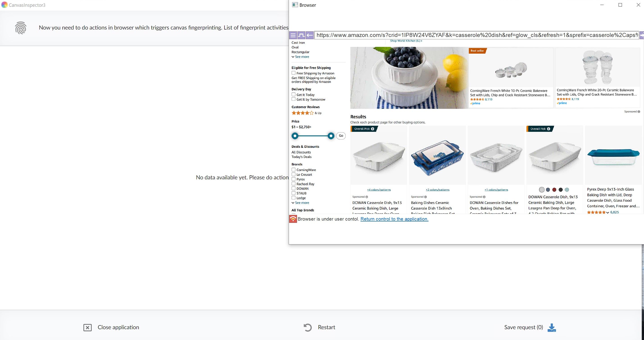644x340 pixels.
Task: Click the red wifi user-control icon
Action: pos(293,219)
